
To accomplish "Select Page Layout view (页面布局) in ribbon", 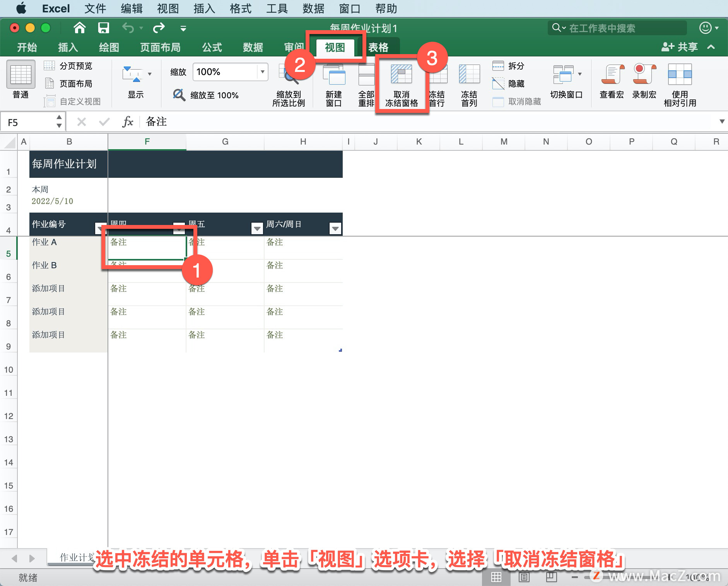I will [68, 83].
